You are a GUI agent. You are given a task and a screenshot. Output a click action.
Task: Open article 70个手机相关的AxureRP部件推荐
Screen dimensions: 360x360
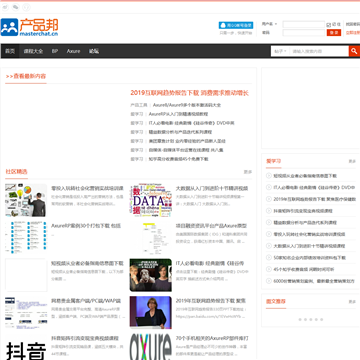(212, 338)
